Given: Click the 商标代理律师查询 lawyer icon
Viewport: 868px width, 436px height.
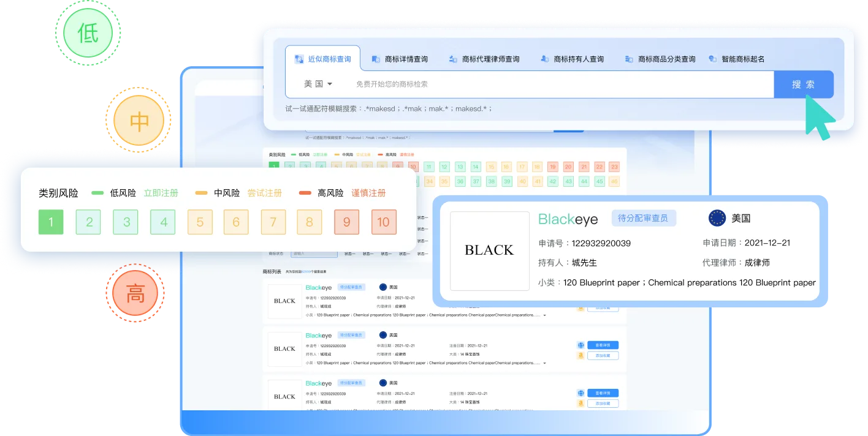Looking at the screenshot, I should click(453, 59).
